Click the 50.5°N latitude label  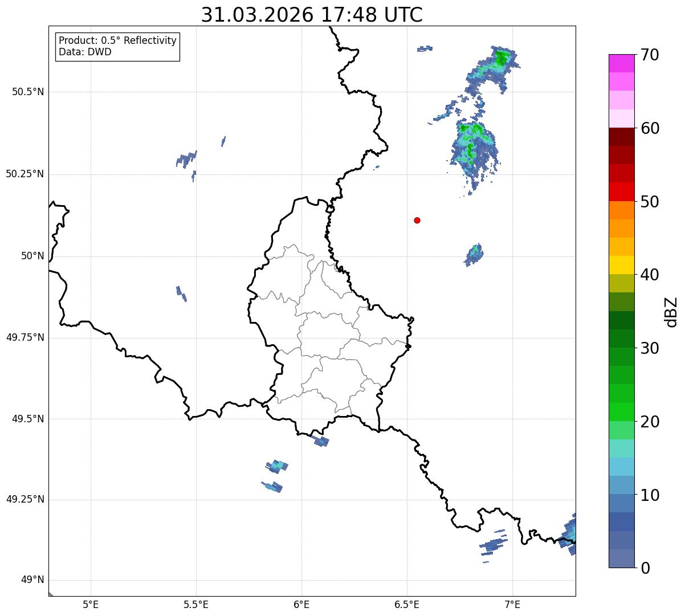(28, 92)
